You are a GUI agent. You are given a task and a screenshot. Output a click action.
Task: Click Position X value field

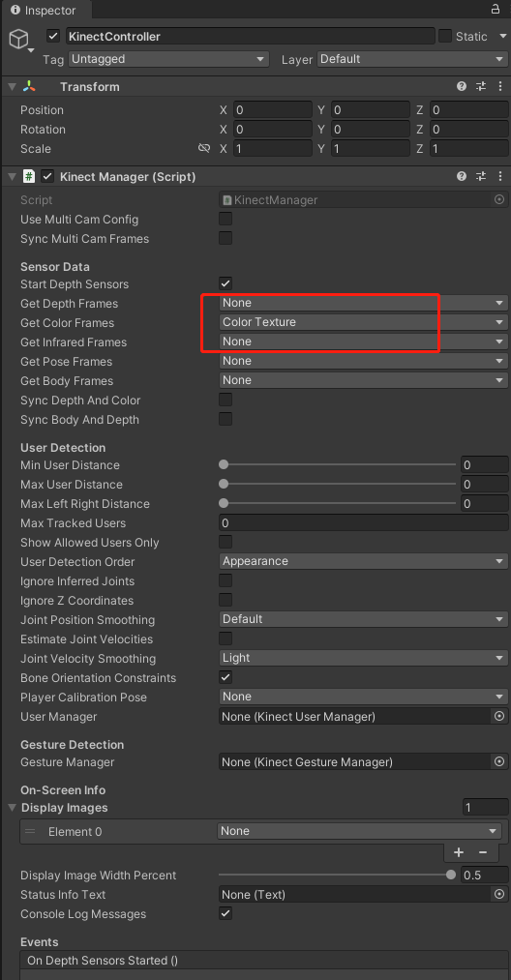pos(273,110)
